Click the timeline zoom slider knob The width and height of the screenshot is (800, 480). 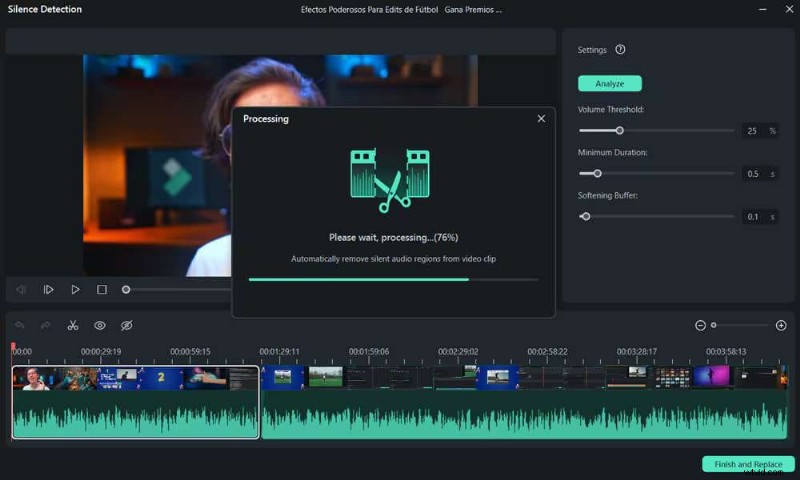click(x=713, y=325)
